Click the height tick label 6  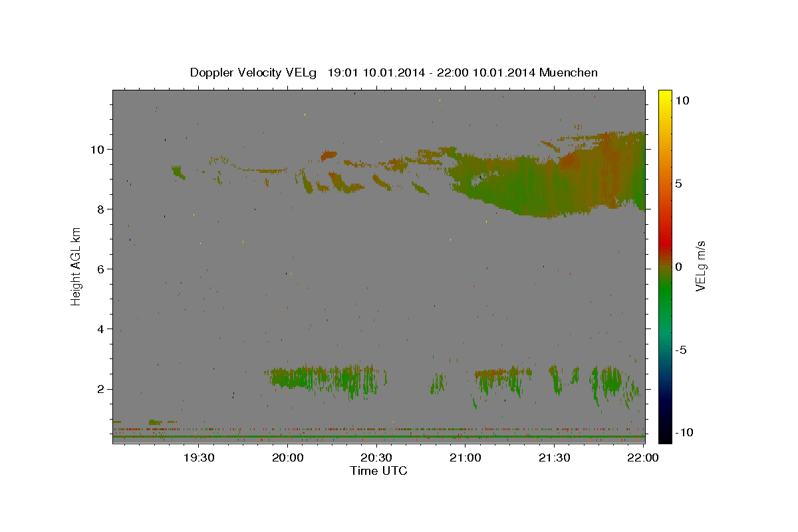point(101,269)
